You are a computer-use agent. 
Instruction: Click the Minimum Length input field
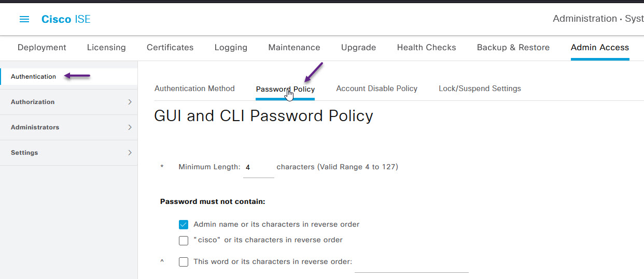pyautogui.click(x=259, y=168)
